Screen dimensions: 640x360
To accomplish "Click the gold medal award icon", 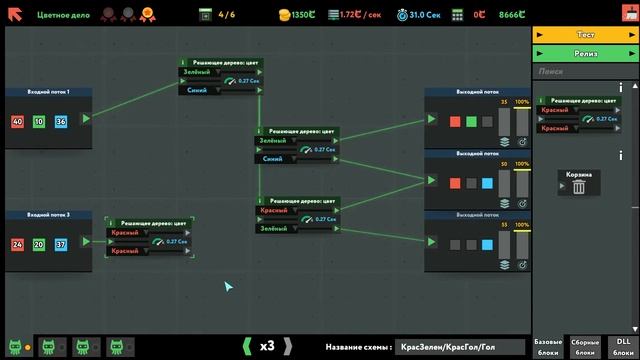I will pos(147,15).
